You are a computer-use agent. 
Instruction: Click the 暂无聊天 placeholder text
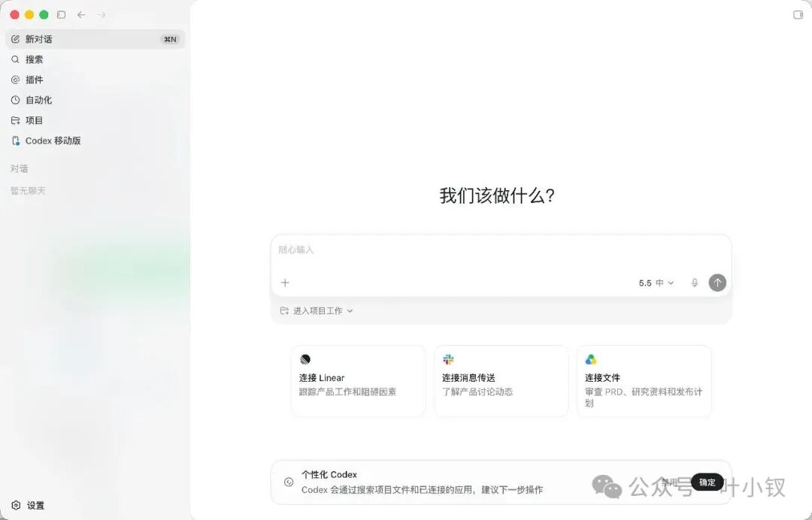point(28,191)
